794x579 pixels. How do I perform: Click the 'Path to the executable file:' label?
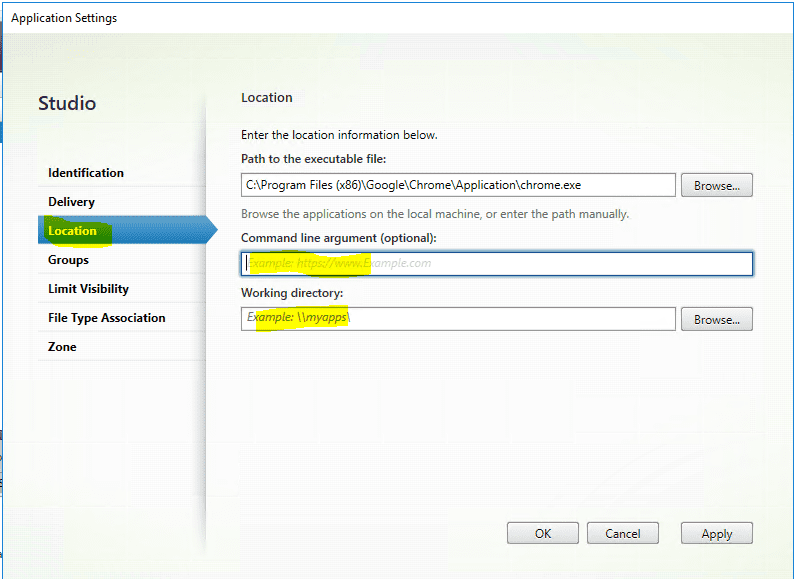(x=313, y=159)
